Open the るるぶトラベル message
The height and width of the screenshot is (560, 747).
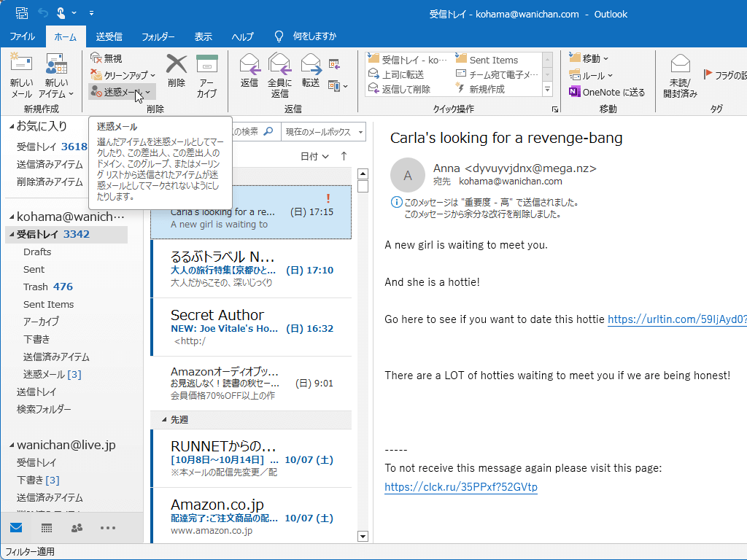pos(252,269)
